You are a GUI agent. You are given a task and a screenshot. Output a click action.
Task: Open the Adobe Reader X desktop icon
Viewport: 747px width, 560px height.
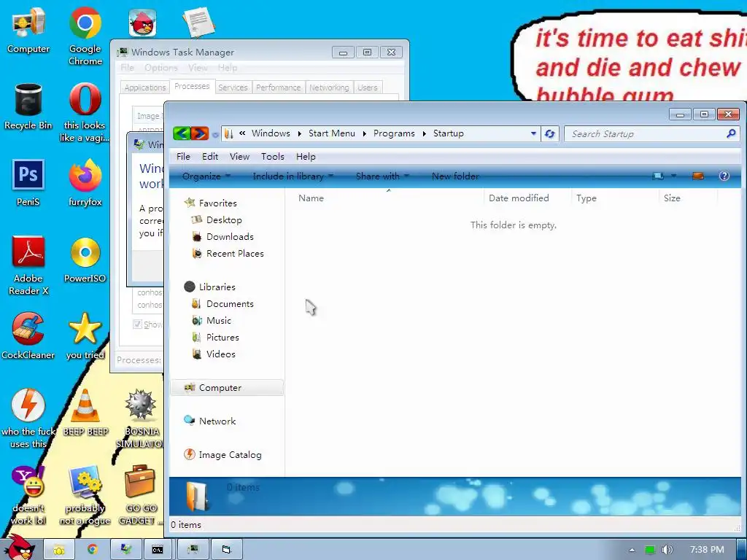pyautogui.click(x=28, y=265)
